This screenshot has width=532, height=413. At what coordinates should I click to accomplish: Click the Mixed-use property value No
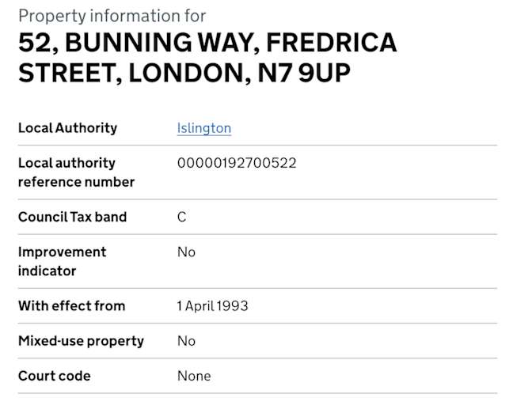(186, 341)
